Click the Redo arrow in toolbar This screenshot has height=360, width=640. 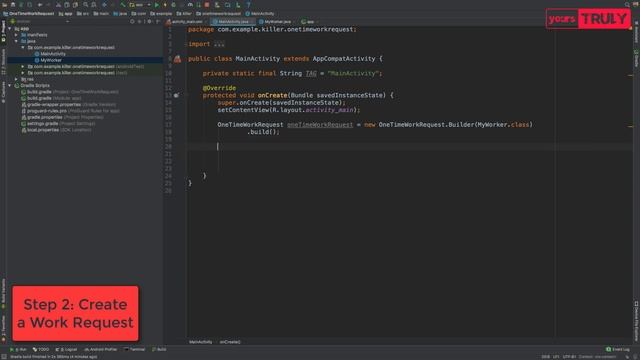pyautogui.click(x=49, y=5)
